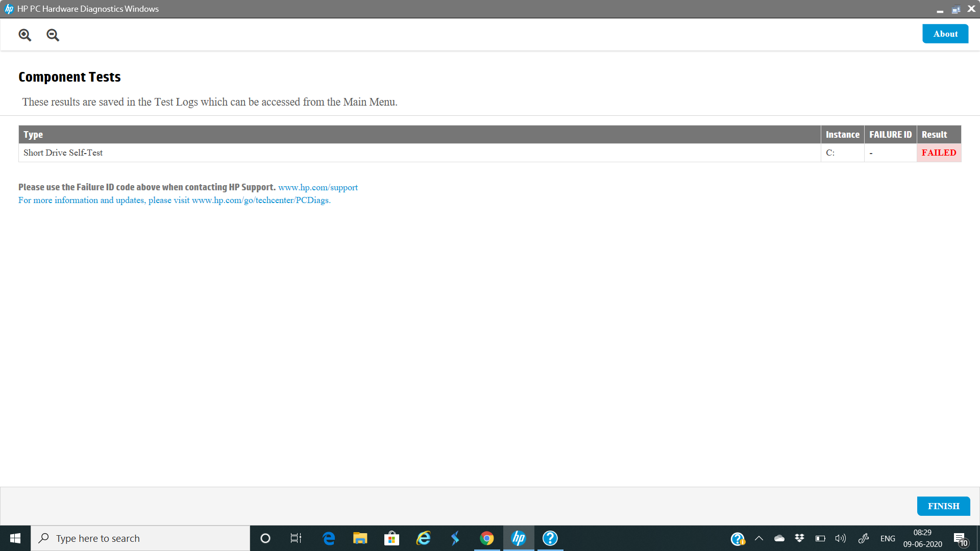
Task: Open the About dialog
Action: [945, 34]
